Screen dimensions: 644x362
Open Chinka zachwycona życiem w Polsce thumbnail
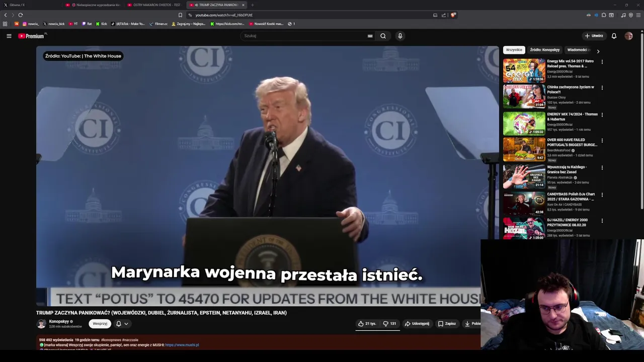[524, 96]
